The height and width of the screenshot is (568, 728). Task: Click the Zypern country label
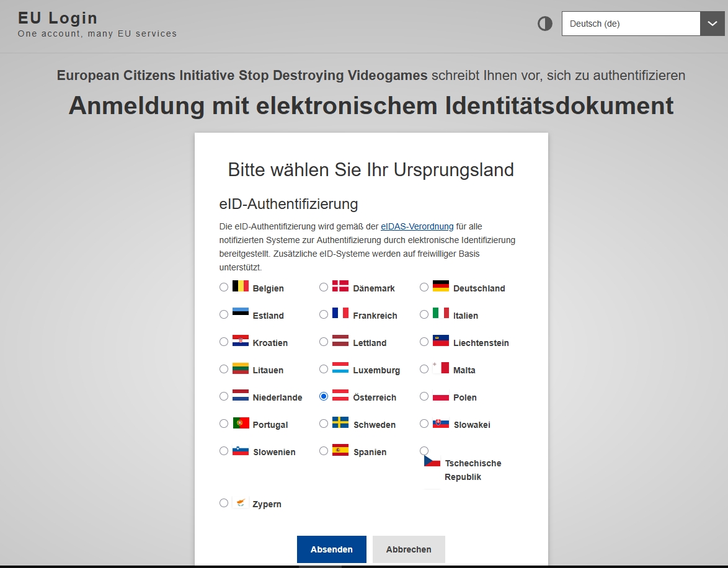pyautogui.click(x=267, y=504)
